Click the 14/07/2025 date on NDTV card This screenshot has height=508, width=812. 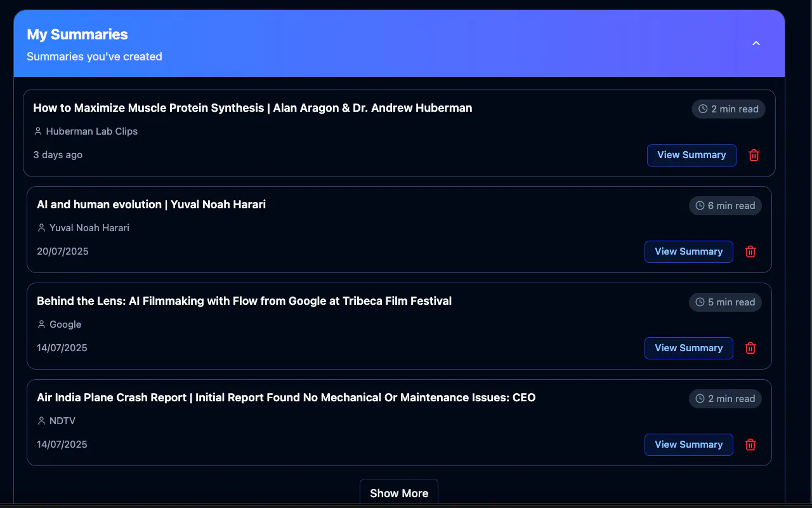point(62,444)
